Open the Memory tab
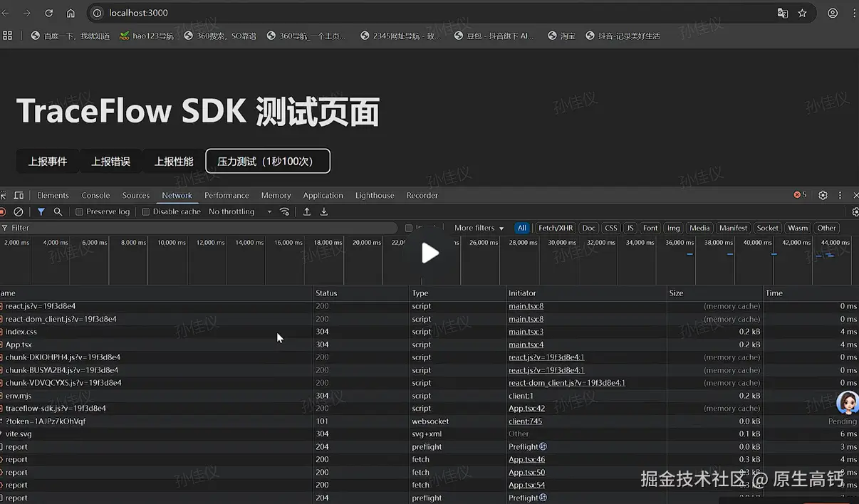 [x=276, y=195]
